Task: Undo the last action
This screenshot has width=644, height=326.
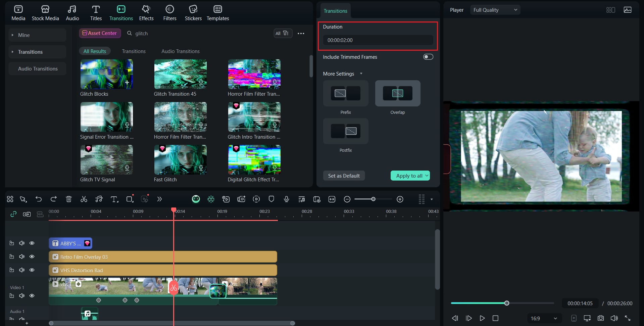Action: click(x=39, y=199)
